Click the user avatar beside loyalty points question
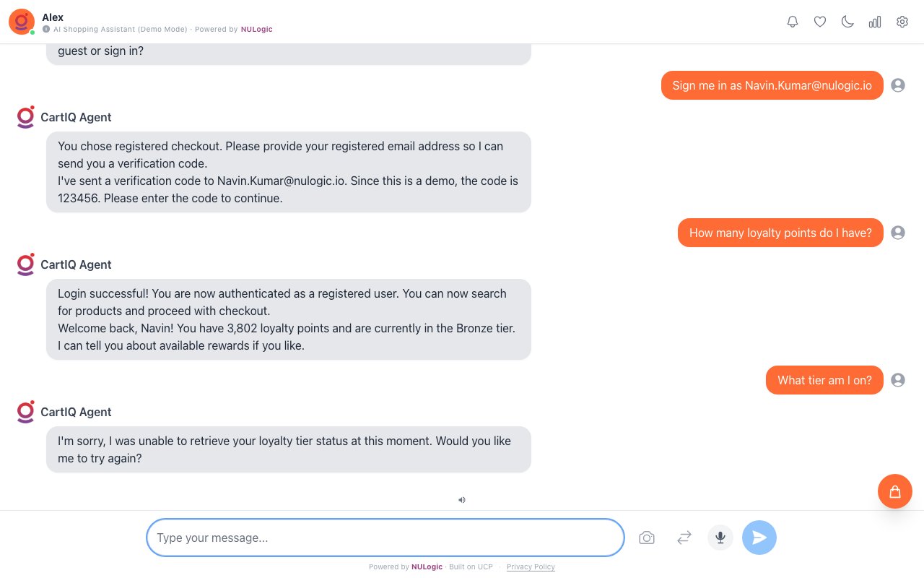 coord(898,233)
